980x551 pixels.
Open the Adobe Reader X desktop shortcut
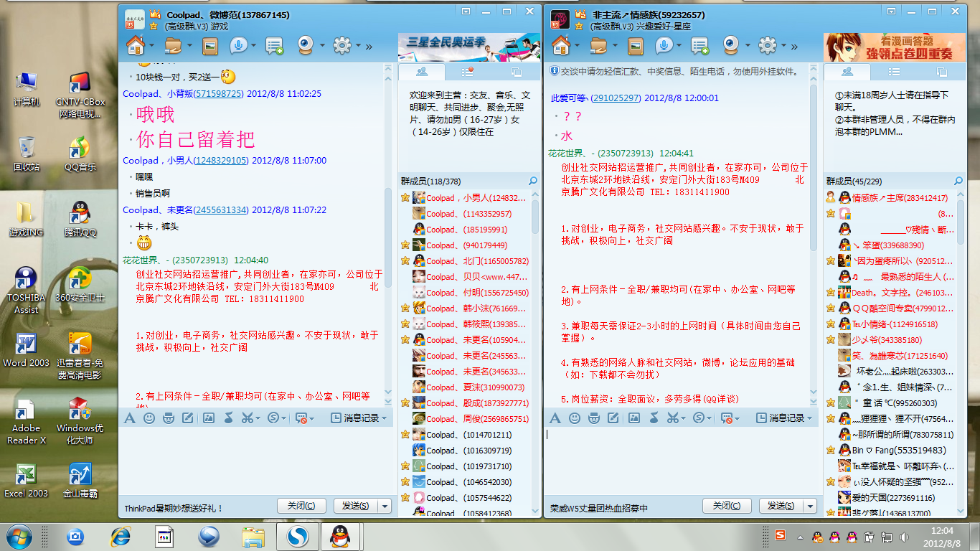(27, 421)
